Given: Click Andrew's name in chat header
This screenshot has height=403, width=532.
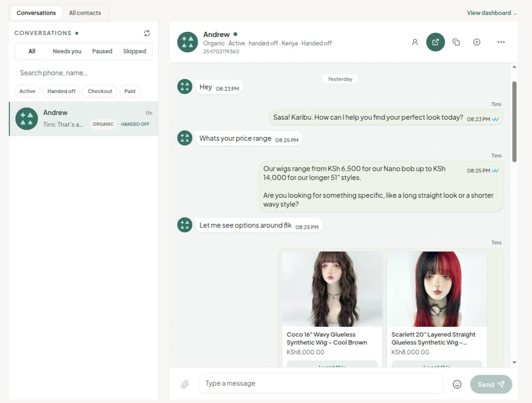Looking at the screenshot, I should pyautogui.click(x=216, y=35).
